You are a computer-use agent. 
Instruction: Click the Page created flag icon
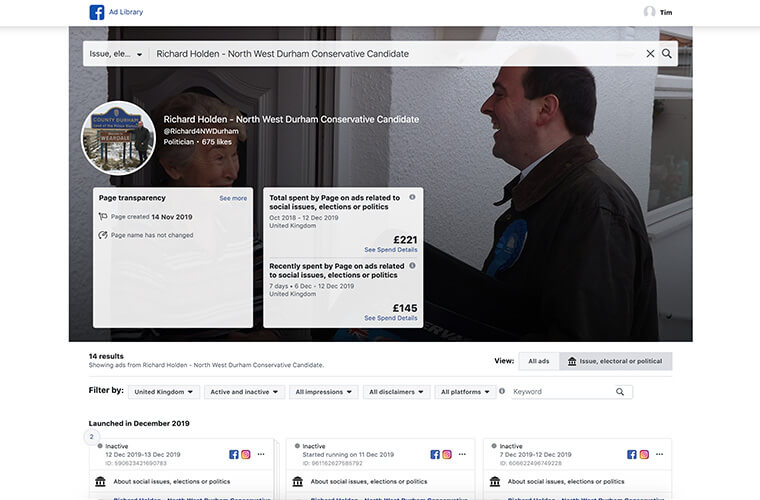pyautogui.click(x=103, y=217)
